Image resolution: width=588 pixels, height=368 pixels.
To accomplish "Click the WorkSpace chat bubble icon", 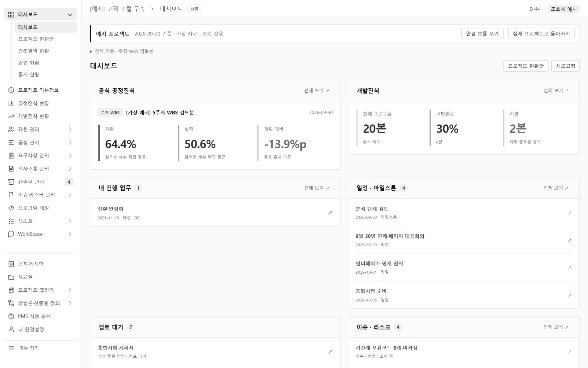I will click(x=11, y=234).
